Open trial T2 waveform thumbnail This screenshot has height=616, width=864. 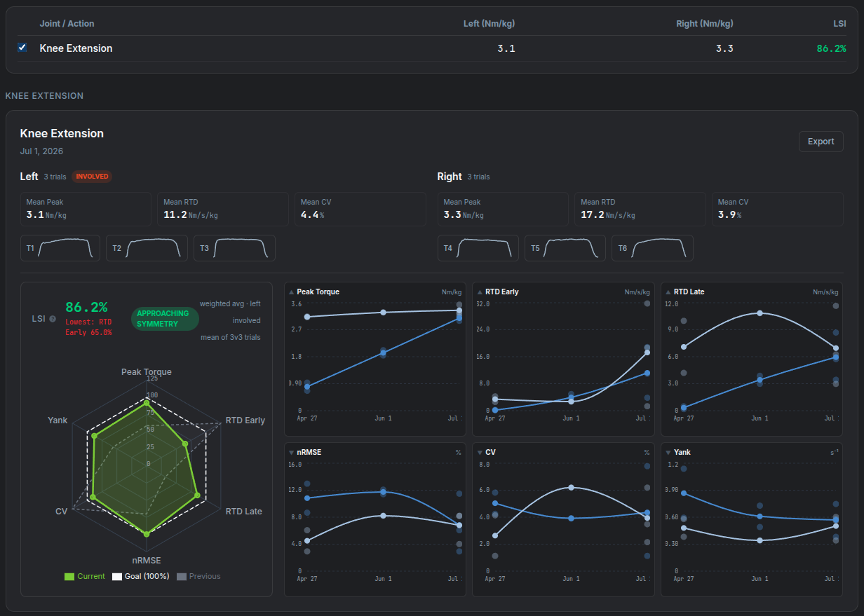147,248
